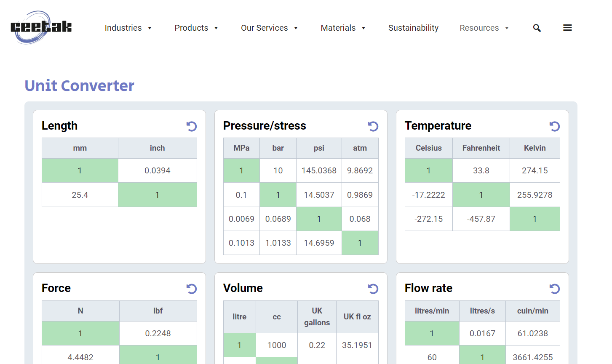The image size is (612, 364).
Task: Open the Our Services dropdown
Action: coord(269,28)
